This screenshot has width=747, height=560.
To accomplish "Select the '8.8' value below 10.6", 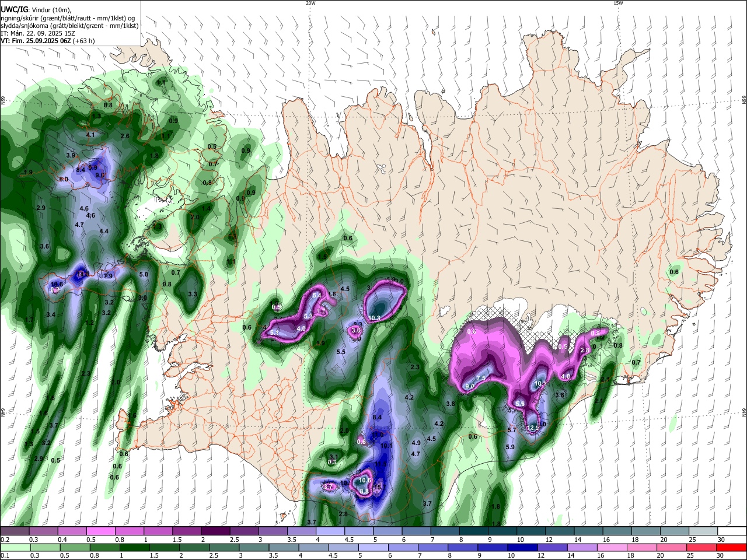I will click(364, 491).
